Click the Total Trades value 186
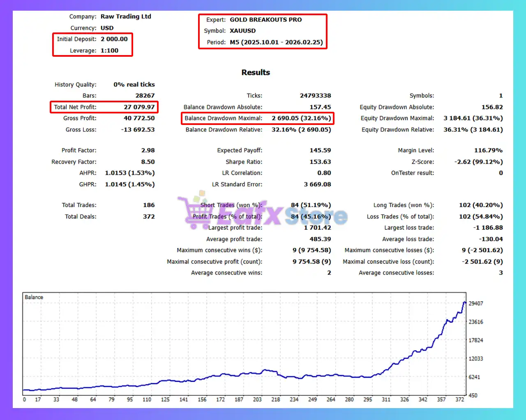Screen dimensions: 526x420 pos(149,205)
